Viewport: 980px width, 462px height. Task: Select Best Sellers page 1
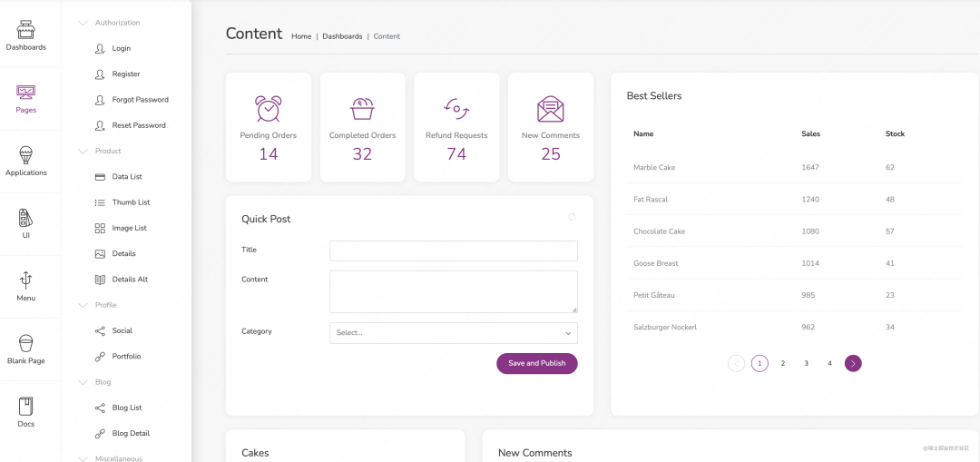pyautogui.click(x=759, y=363)
